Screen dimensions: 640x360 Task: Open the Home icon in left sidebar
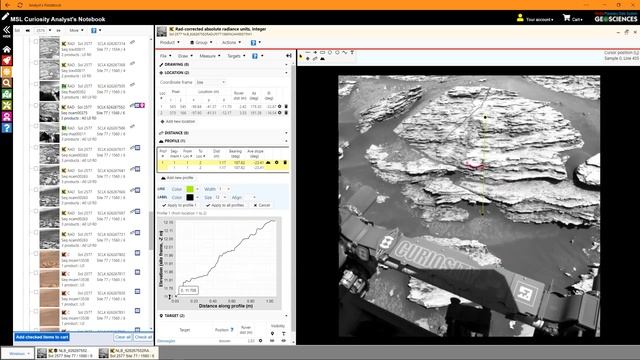[x=7, y=49]
